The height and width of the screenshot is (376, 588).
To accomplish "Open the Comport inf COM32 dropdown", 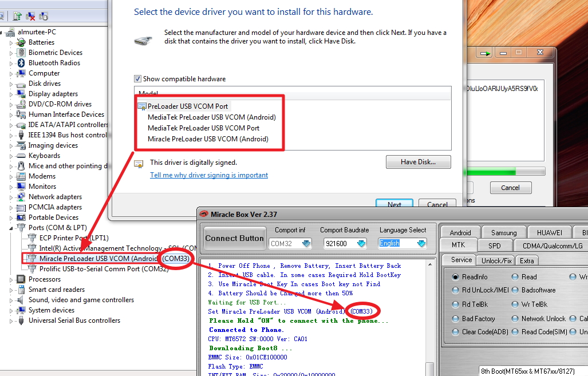I will 306,244.
